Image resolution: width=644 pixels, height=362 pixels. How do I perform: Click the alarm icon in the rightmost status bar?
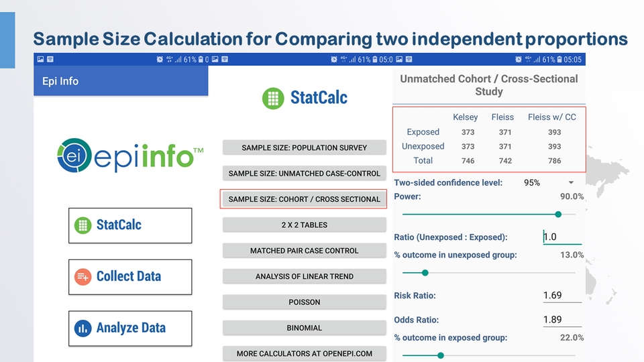(x=519, y=60)
